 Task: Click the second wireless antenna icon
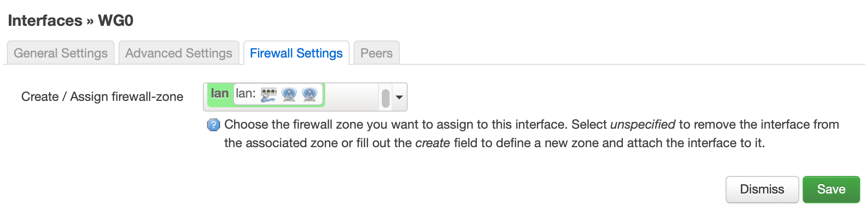coord(310,94)
